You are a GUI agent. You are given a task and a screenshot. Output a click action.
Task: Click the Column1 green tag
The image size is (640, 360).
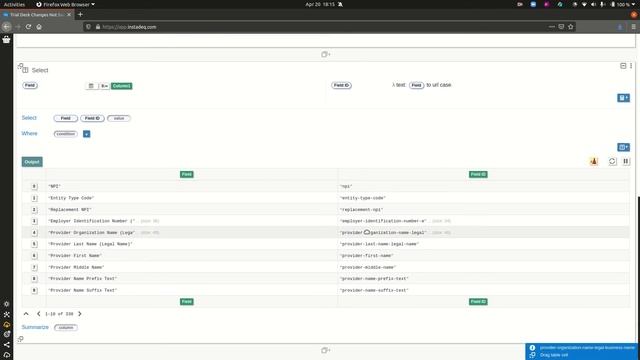tap(122, 86)
